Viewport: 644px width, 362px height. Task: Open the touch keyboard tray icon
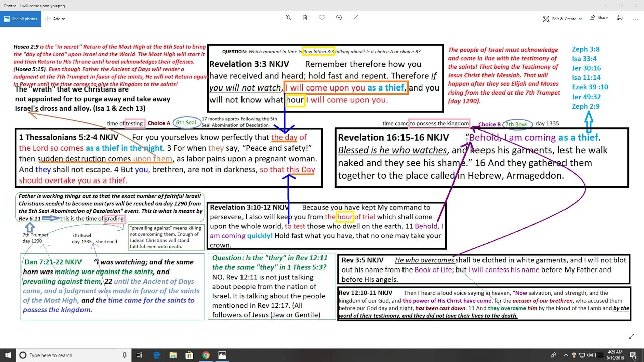[x=600, y=355]
